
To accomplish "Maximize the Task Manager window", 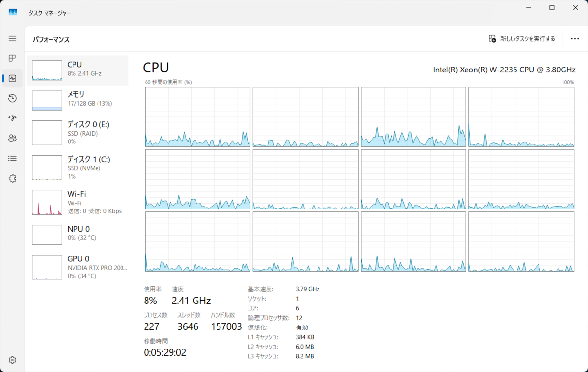I will (552, 8).
